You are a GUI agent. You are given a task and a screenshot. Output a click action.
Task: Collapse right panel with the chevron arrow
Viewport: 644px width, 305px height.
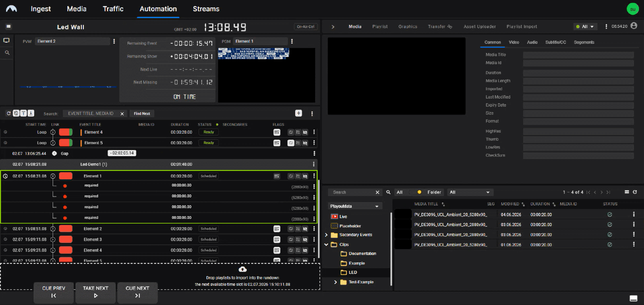point(333,27)
